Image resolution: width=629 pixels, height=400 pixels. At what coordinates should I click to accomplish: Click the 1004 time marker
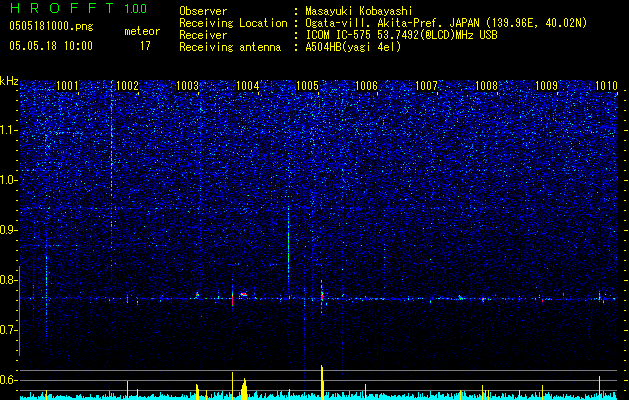pyautogui.click(x=248, y=85)
